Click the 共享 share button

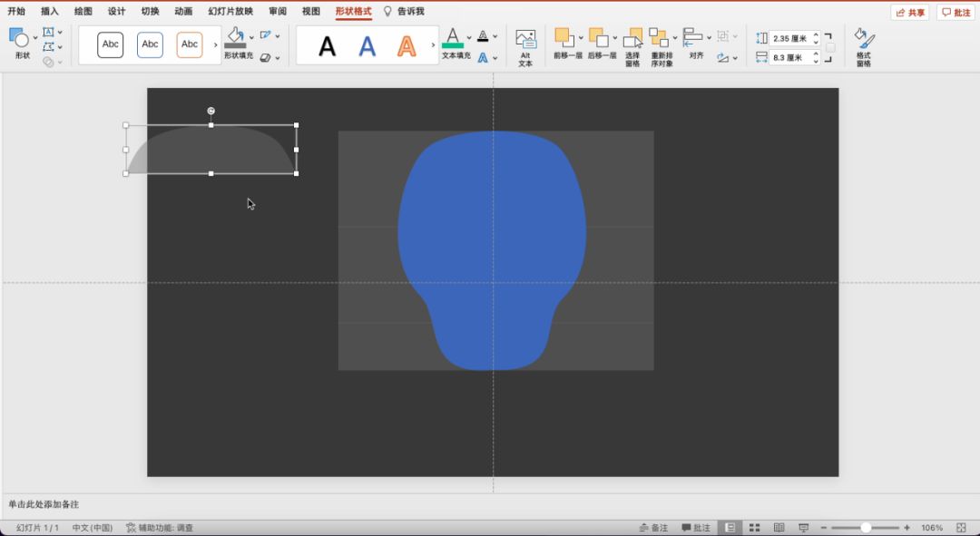(x=910, y=13)
